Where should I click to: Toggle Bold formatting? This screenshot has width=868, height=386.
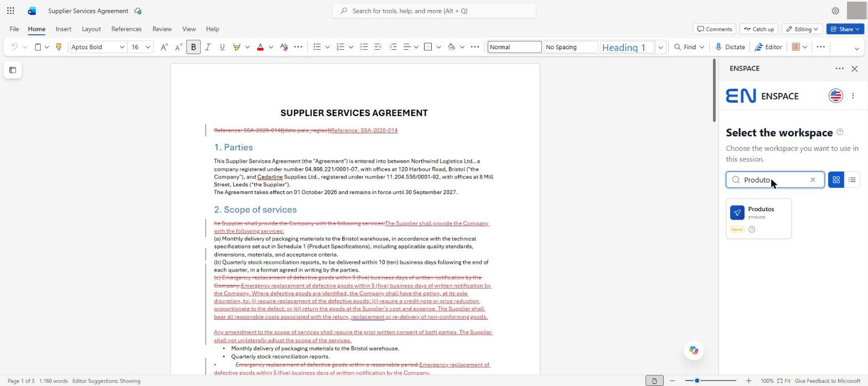pyautogui.click(x=193, y=47)
